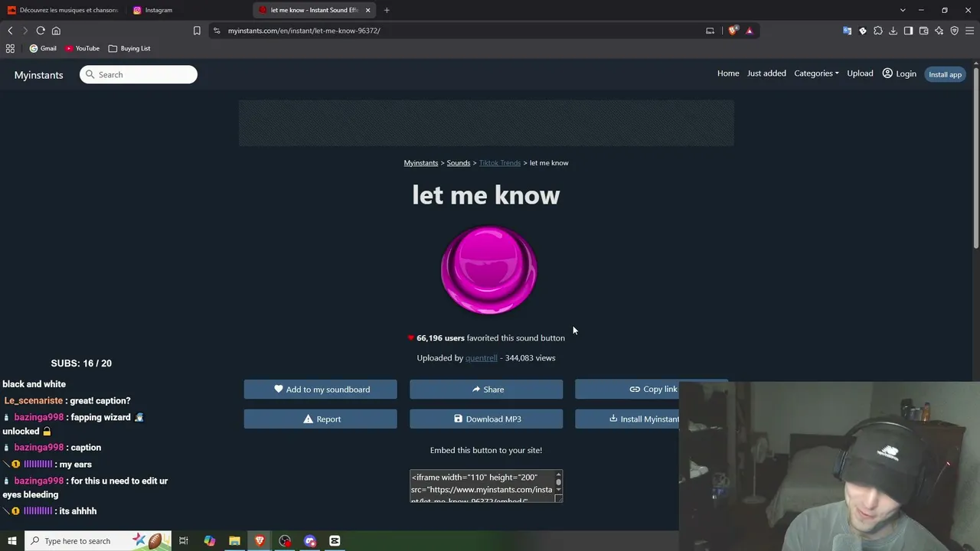Favorite the sound via the red heart
This screenshot has height=551, width=980.
[x=411, y=338]
